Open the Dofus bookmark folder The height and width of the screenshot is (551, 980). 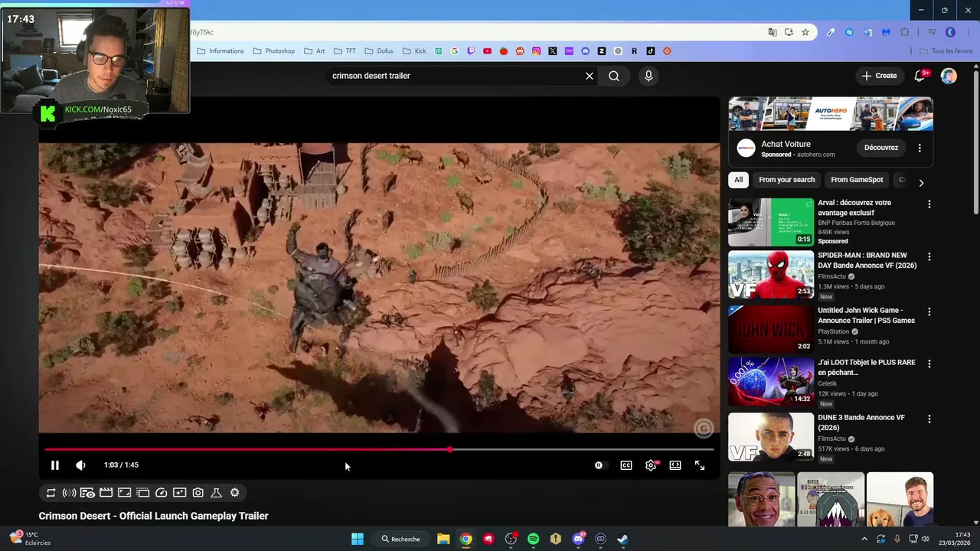point(379,51)
